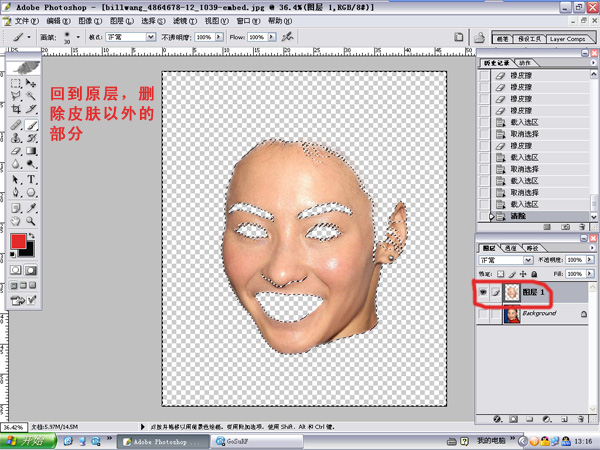
Task: Switch to the 通道 (Channels) tab
Action: tap(511, 248)
